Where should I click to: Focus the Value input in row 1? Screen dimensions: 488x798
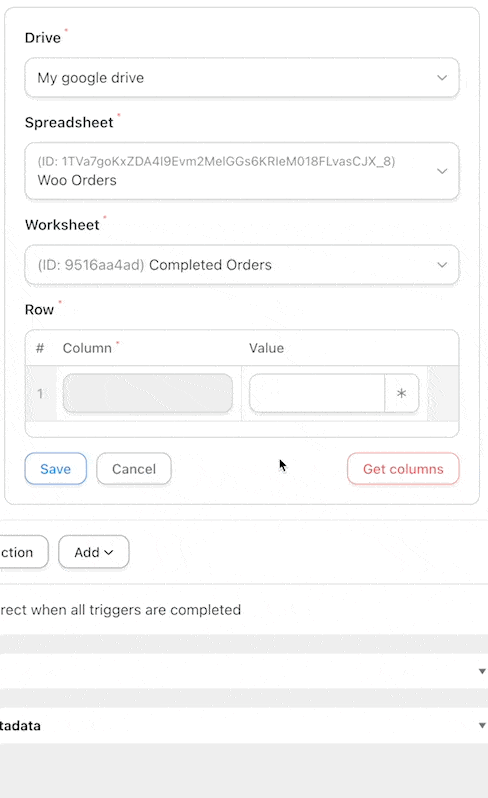317,393
